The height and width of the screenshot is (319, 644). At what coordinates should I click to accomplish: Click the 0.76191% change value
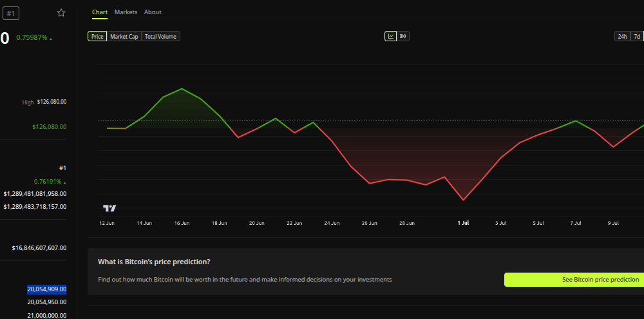(x=50, y=181)
